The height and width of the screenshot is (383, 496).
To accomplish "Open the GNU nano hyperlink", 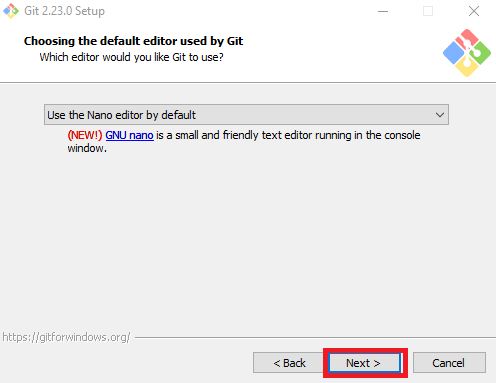I will click(129, 135).
